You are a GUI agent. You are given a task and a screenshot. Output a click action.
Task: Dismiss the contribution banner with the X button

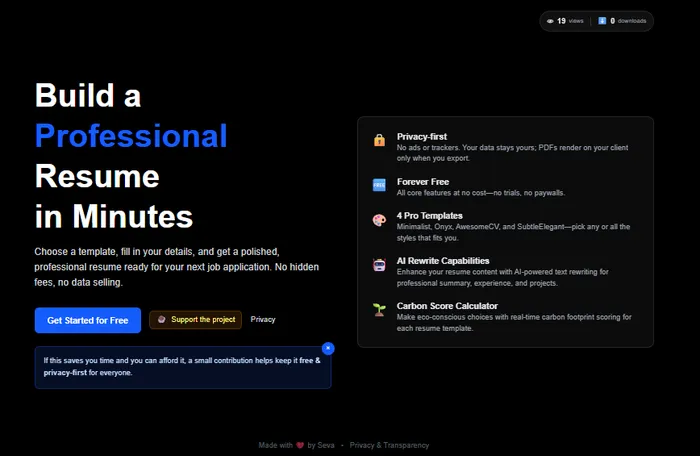pyautogui.click(x=328, y=348)
